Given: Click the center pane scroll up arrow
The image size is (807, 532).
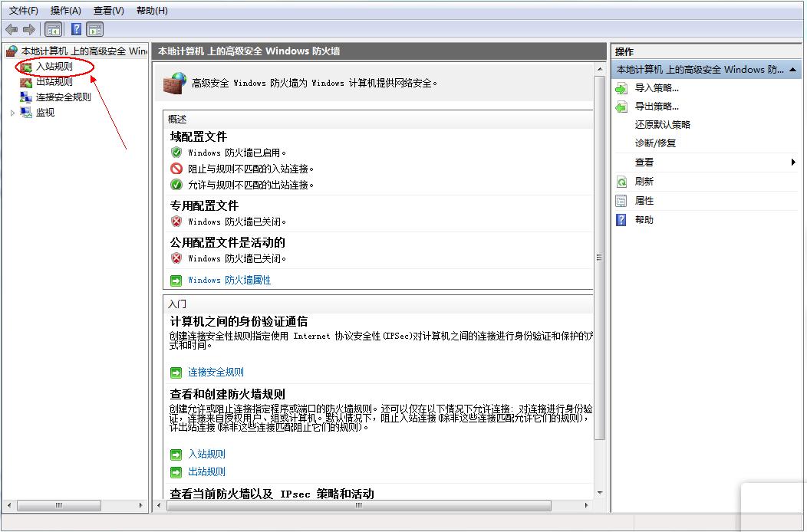Looking at the screenshot, I should click(x=600, y=69).
